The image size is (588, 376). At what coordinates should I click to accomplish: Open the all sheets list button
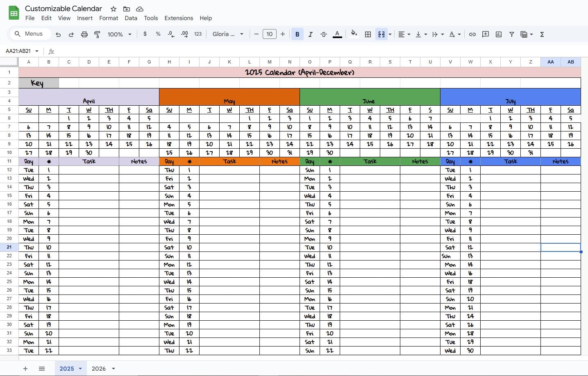pyautogui.click(x=42, y=369)
